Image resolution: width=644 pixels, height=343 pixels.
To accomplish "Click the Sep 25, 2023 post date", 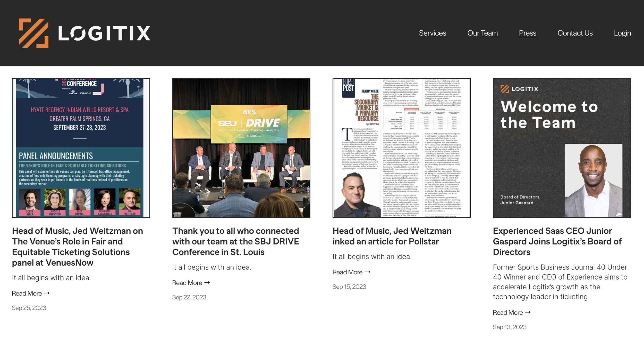I will 29,308.
